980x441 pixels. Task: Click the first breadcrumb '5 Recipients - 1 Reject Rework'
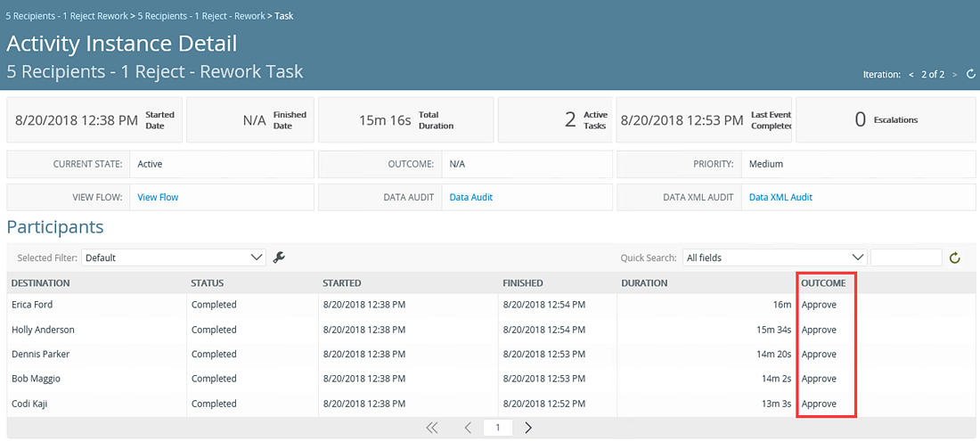(x=68, y=16)
